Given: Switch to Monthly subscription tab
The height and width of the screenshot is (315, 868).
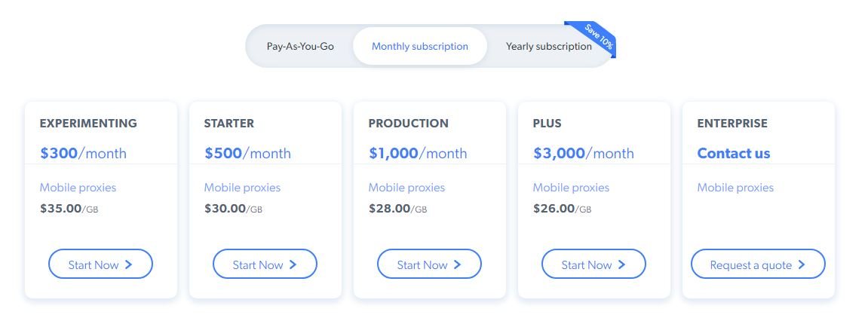Looking at the screenshot, I should pos(419,46).
